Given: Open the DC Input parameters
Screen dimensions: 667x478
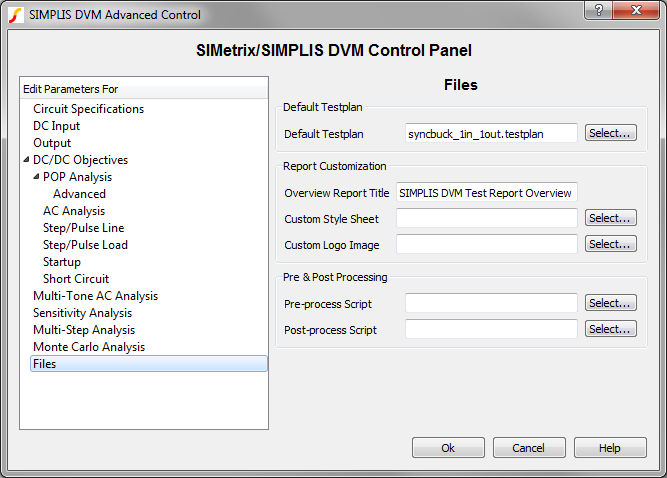Looking at the screenshot, I should tap(56, 126).
